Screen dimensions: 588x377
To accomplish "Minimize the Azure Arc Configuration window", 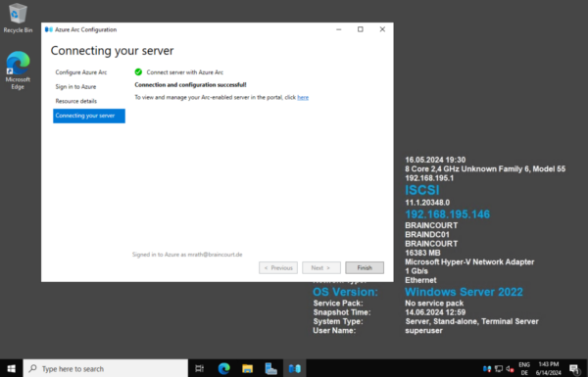I will [339, 29].
